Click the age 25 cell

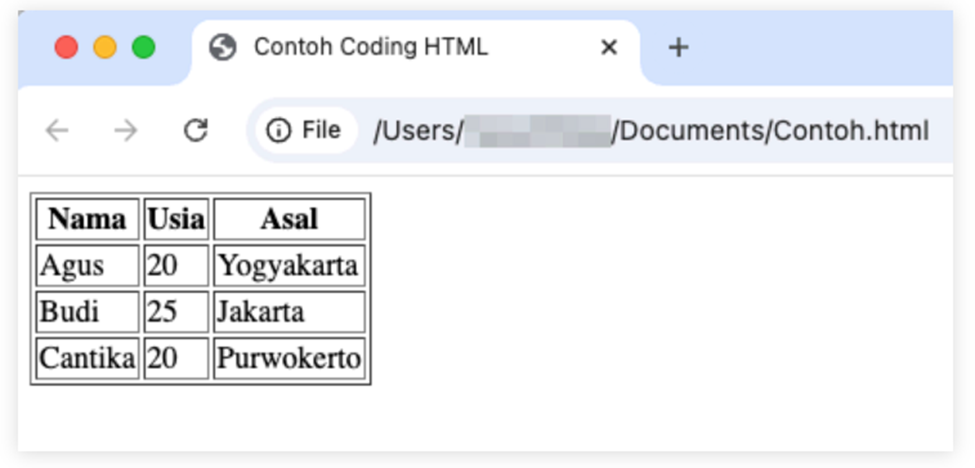point(176,312)
